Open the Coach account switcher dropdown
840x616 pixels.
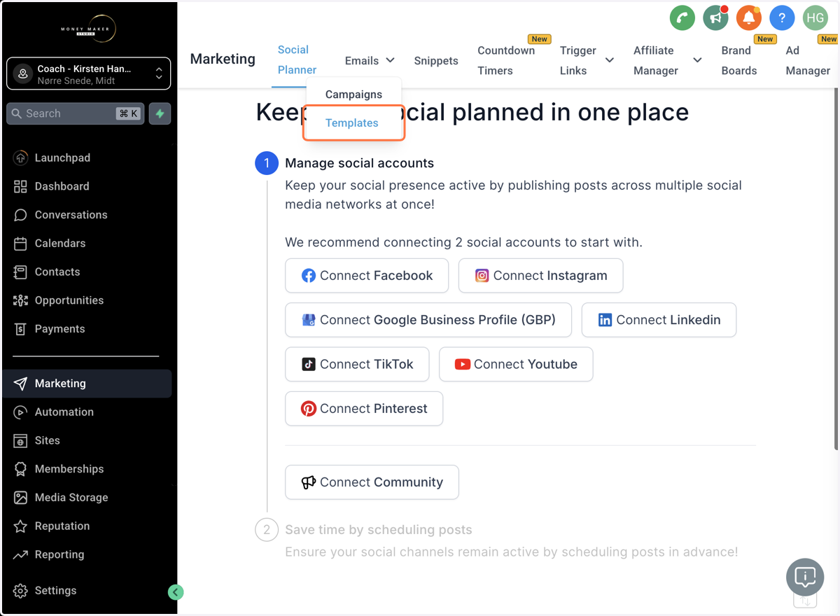pos(88,73)
